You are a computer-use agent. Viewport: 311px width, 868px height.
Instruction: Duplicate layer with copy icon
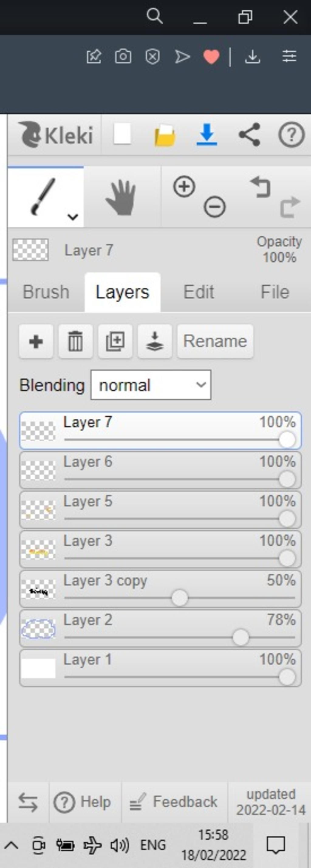pyautogui.click(x=115, y=341)
